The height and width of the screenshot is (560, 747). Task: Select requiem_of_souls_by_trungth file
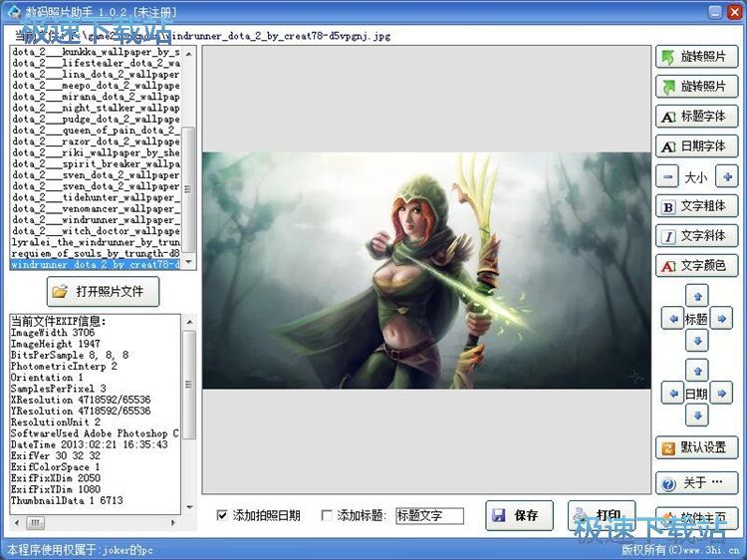pyautogui.click(x=96, y=253)
